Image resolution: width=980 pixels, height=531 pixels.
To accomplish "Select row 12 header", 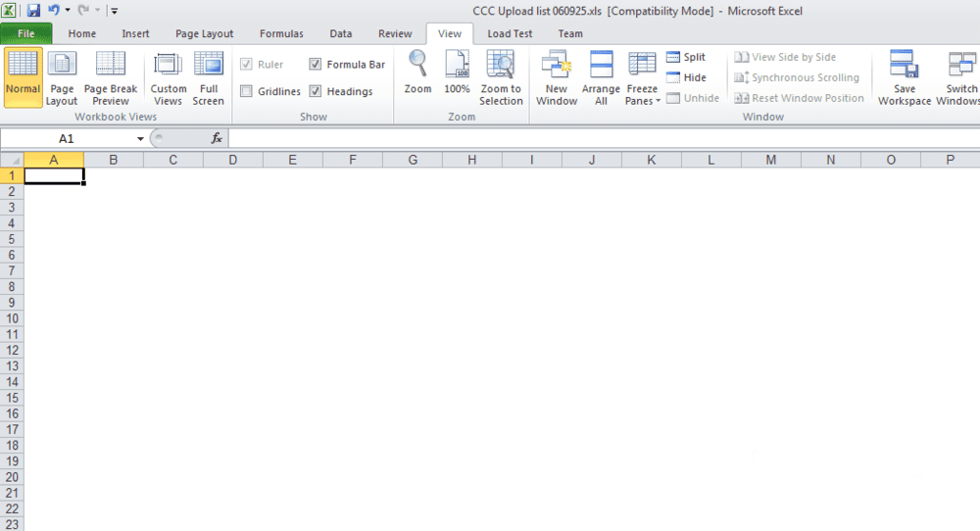I will (12, 351).
